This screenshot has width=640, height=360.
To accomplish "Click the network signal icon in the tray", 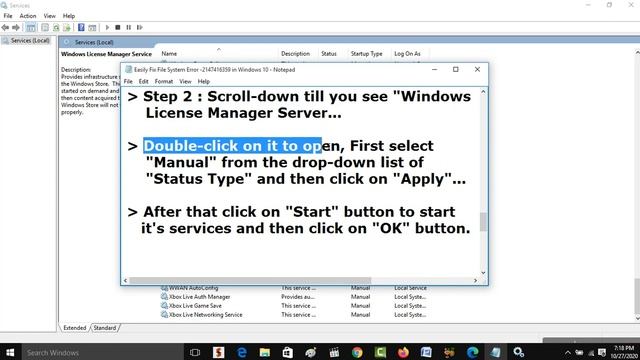I will [591, 352].
